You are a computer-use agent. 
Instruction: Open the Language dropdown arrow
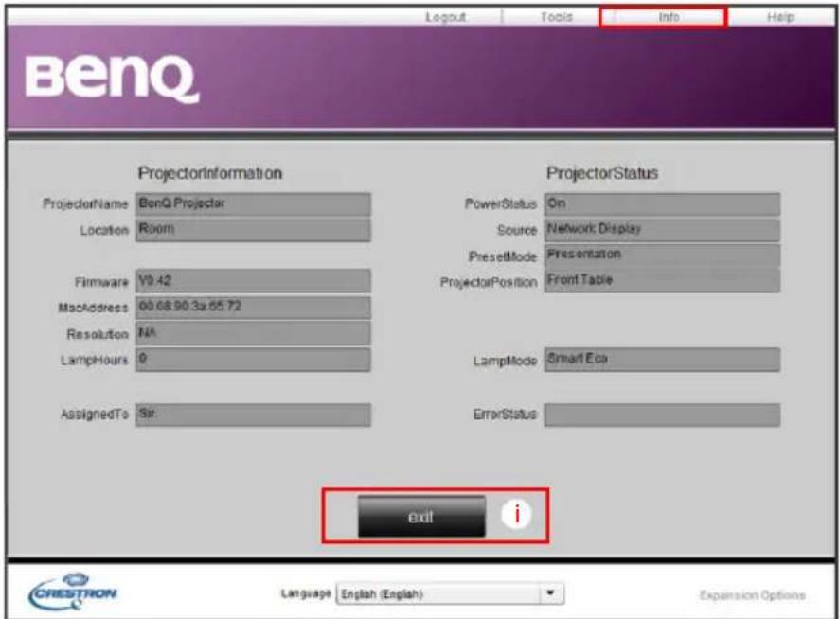pyautogui.click(x=550, y=593)
